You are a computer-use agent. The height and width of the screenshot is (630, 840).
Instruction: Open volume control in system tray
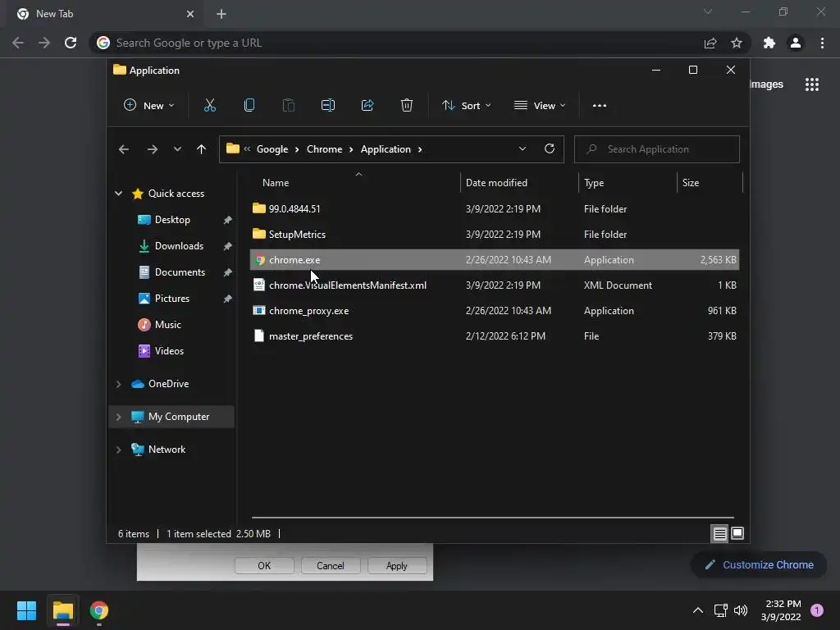tap(741, 610)
